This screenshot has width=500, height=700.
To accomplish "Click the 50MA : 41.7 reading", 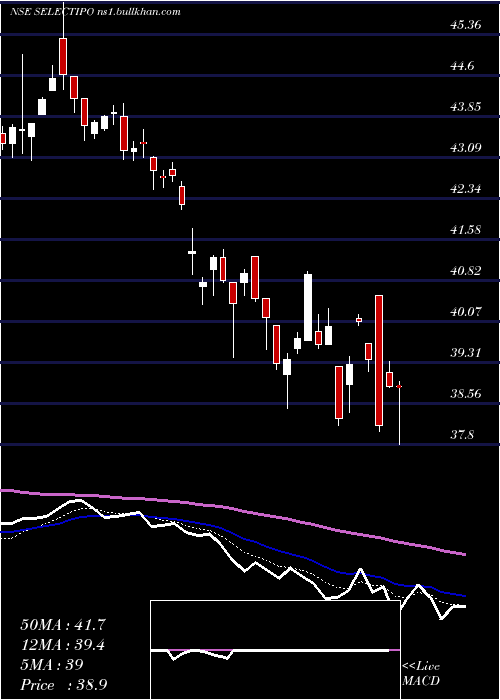I will click(x=63, y=625).
